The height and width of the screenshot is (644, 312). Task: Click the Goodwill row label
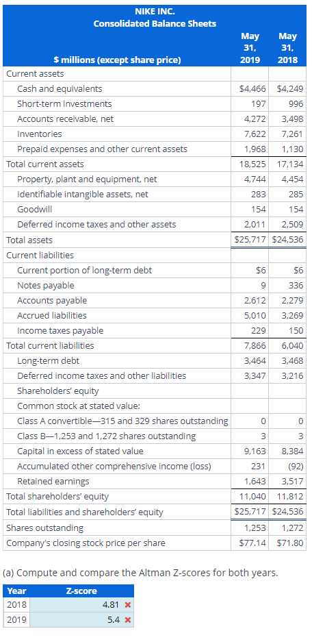click(x=34, y=210)
